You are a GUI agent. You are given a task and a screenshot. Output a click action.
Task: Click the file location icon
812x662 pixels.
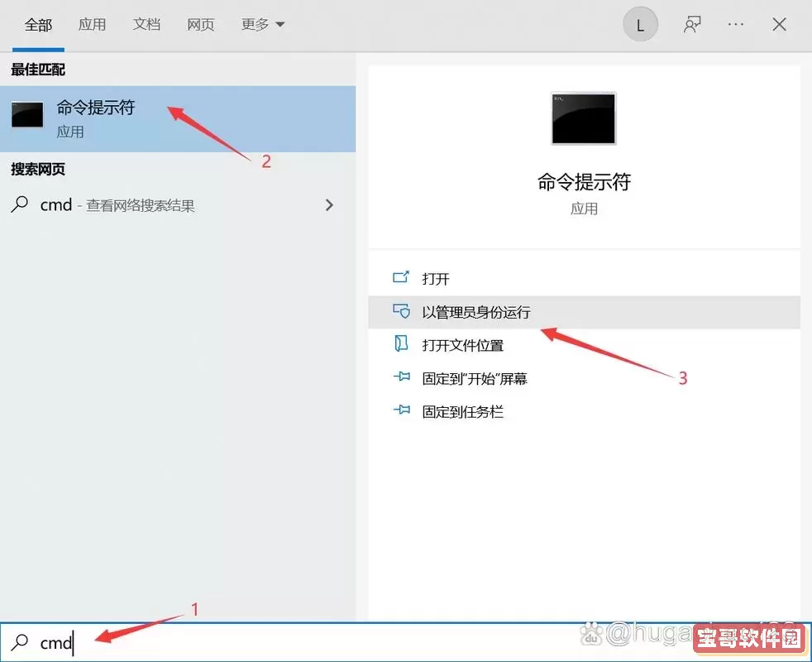401,343
